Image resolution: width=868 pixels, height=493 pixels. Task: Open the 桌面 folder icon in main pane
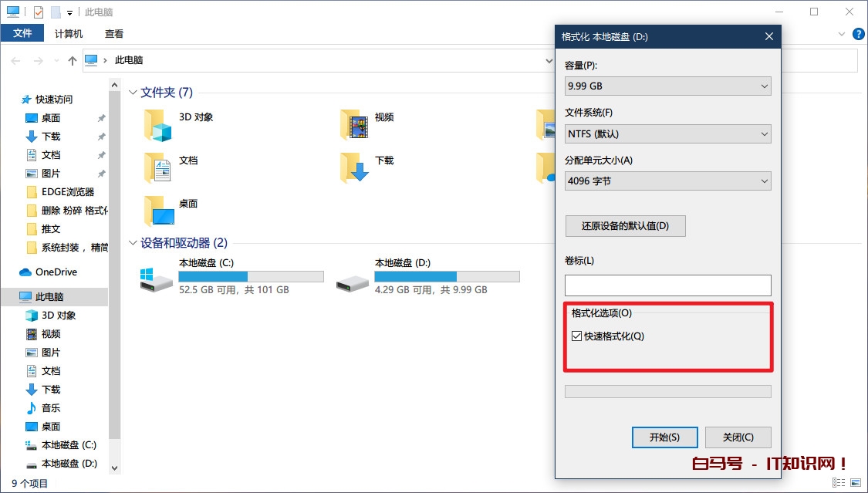click(158, 211)
